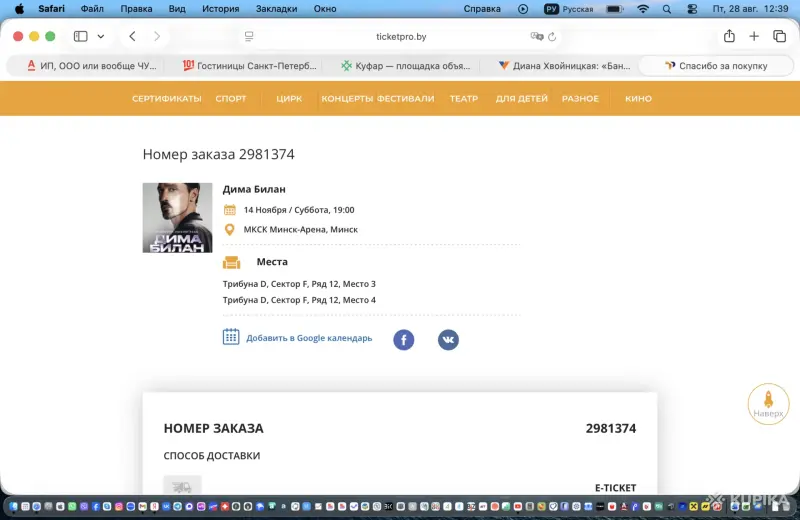
Task: Open Spotlight search in the menu bar
Action: [x=667, y=9]
